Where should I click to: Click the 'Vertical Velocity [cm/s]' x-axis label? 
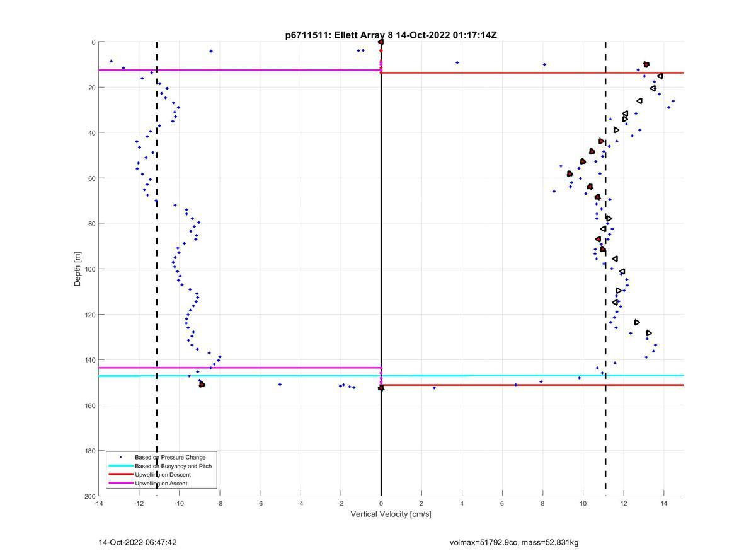pos(391,514)
